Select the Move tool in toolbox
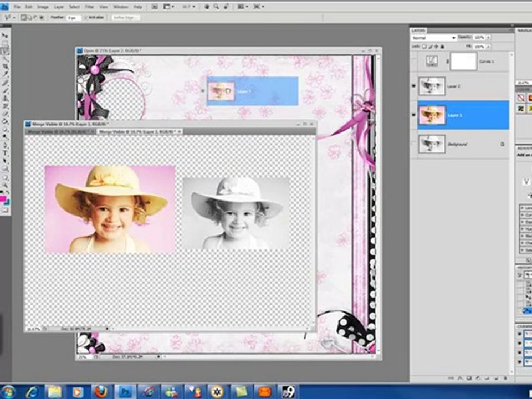Image resolution: width=532 pixels, height=399 pixels. click(x=5, y=35)
